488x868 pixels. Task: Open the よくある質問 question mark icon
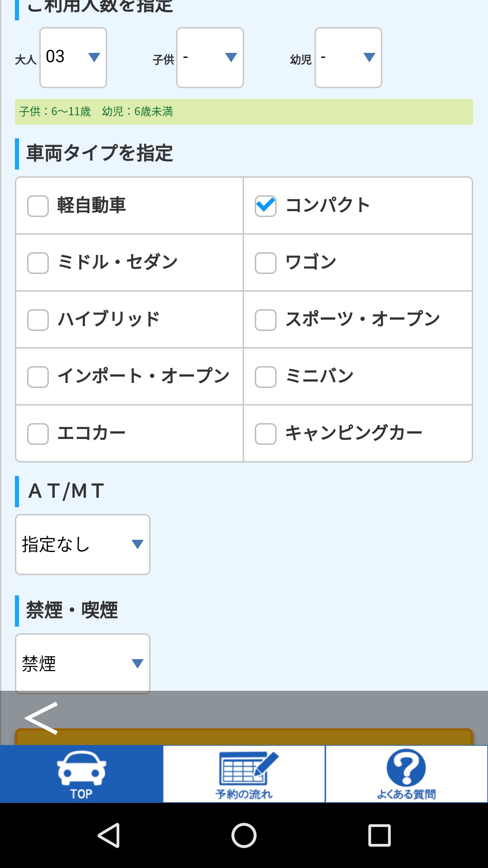[406, 774]
